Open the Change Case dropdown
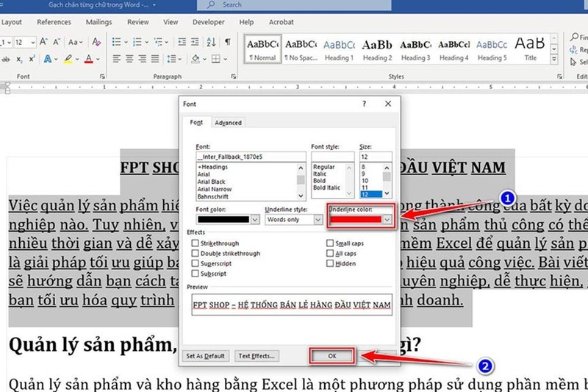This screenshot has width=588, height=392. click(76, 42)
